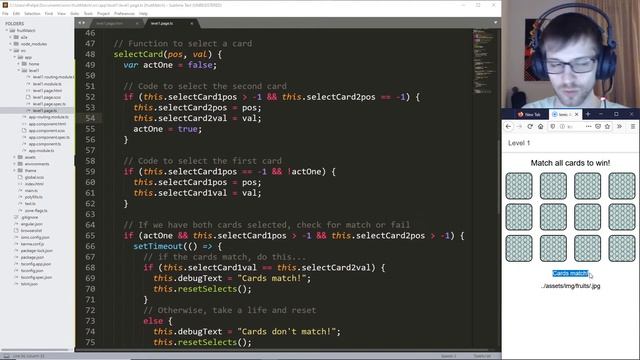Click line number 54 in the gutter
Screen dimensions: 640x360
tap(90, 118)
